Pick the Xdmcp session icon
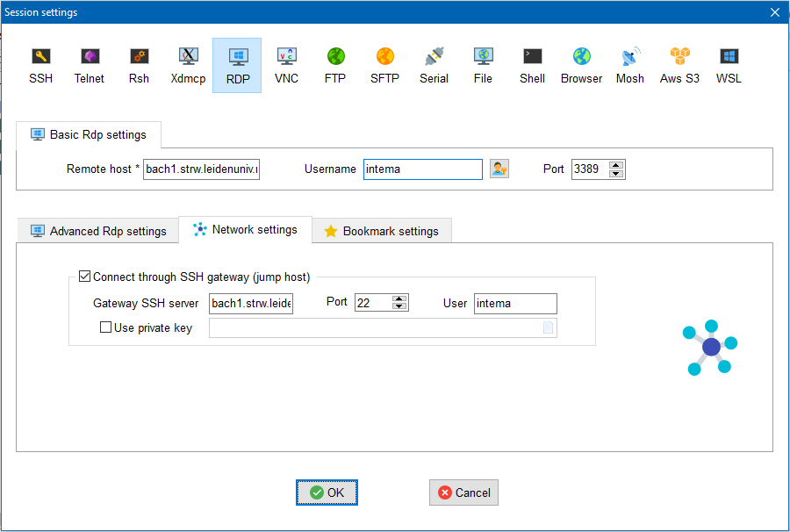790x532 pixels. 188,65
